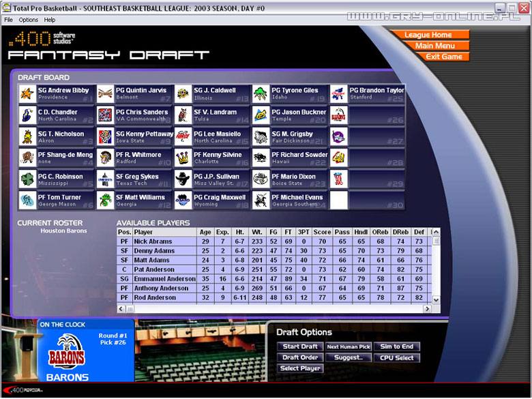
Task: Click team logo beside SF Greg Sykes
Action: (105, 179)
